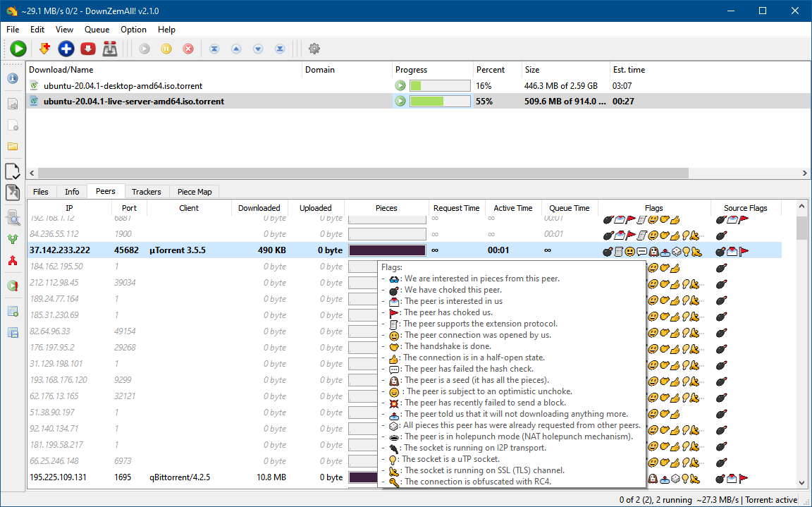Move selection to top of queue
This screenshot has width=812, height=507.
tap(214, 49)
